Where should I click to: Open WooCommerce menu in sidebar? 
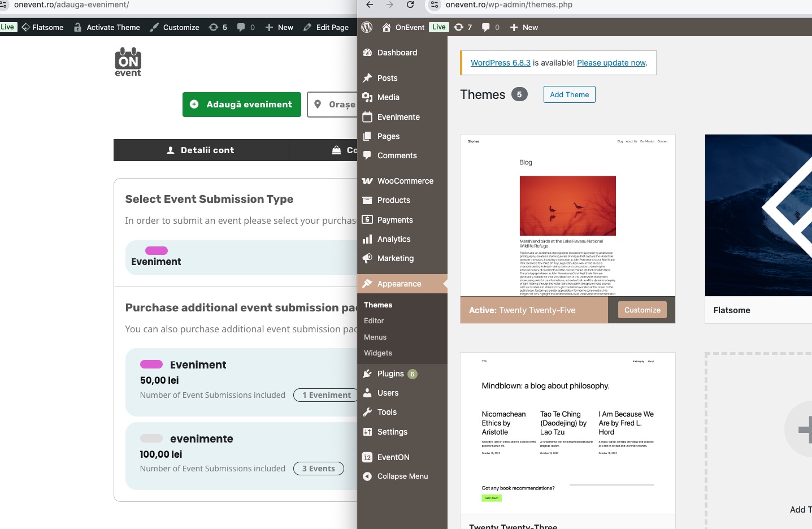tap(405, 181)
